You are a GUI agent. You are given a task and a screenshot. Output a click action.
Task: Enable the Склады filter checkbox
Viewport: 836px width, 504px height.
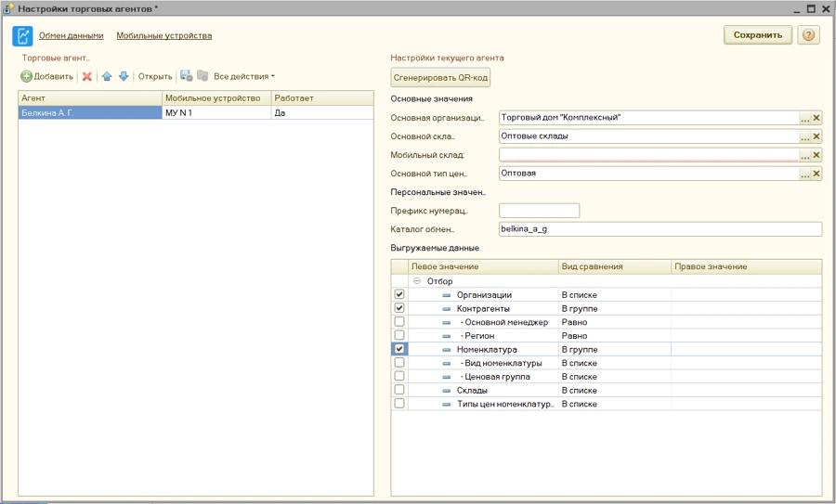tap(398, 390)
